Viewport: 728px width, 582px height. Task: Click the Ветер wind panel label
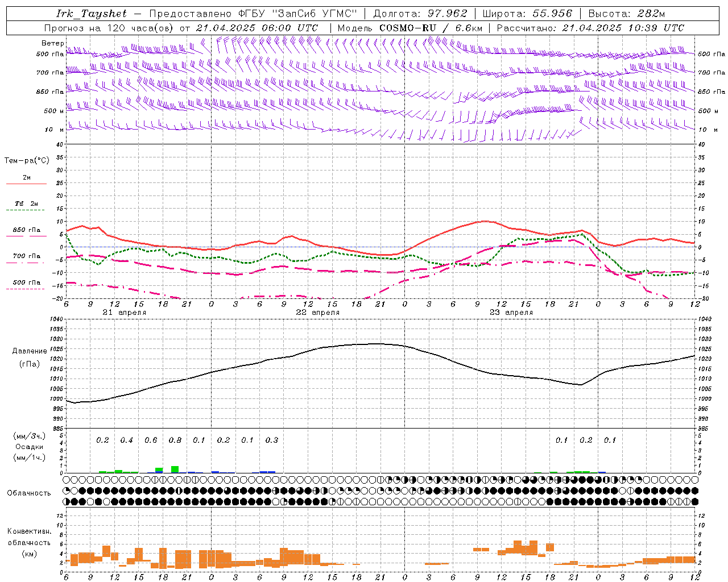click(x=52, y=43)
